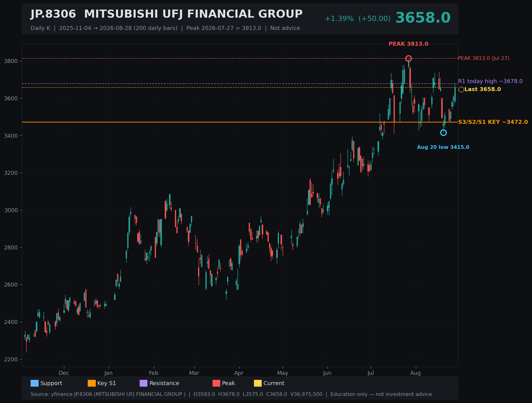Viewport: 532px width, 403px height.
Task: Click the Peak red legend swatch
Action: pyautogui.click(x=216, y=383)
